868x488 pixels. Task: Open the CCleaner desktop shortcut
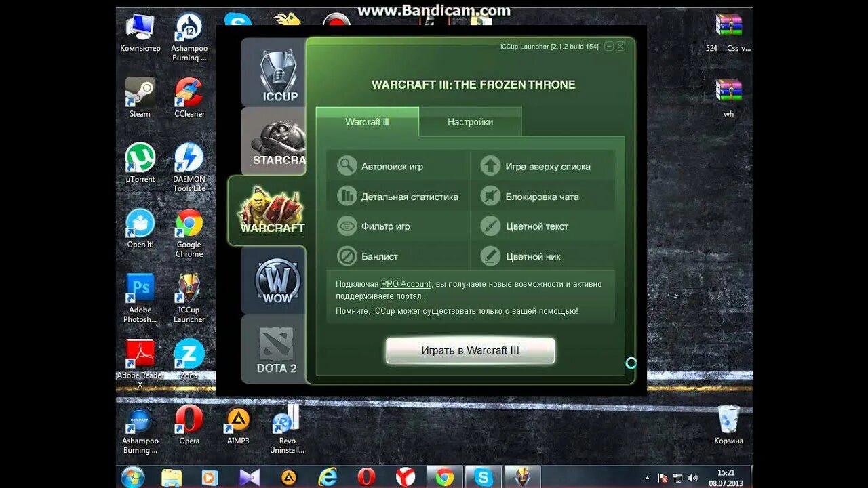pos(189,98)
